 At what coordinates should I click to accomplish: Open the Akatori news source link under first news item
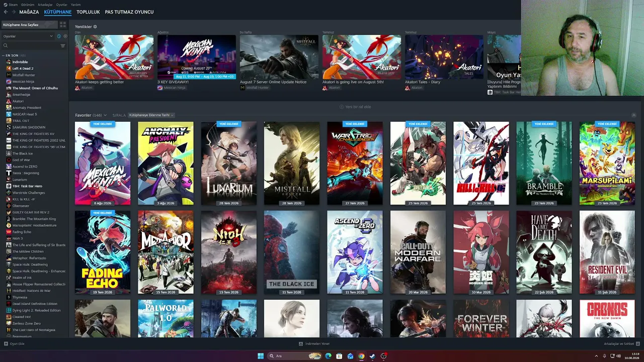84,87
